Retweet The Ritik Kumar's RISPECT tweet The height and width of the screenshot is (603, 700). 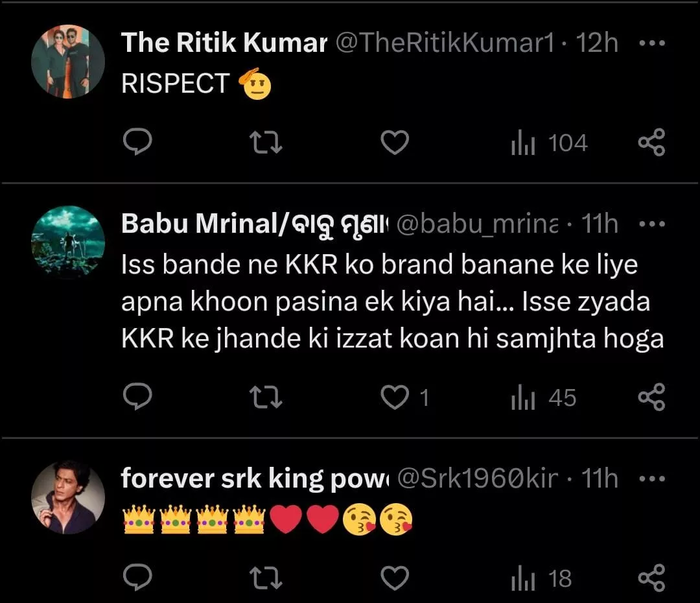pyautogui.click(x=266, y=143)
